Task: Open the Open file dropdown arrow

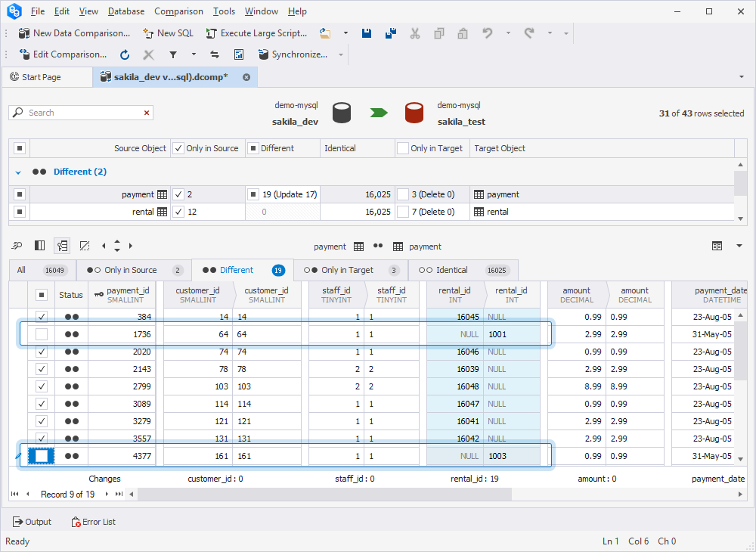Action: [x=345, y=33]
